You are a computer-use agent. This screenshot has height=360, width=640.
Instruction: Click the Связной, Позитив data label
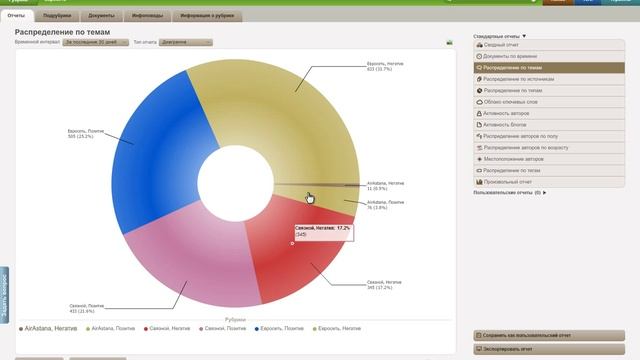pos(87,308)
